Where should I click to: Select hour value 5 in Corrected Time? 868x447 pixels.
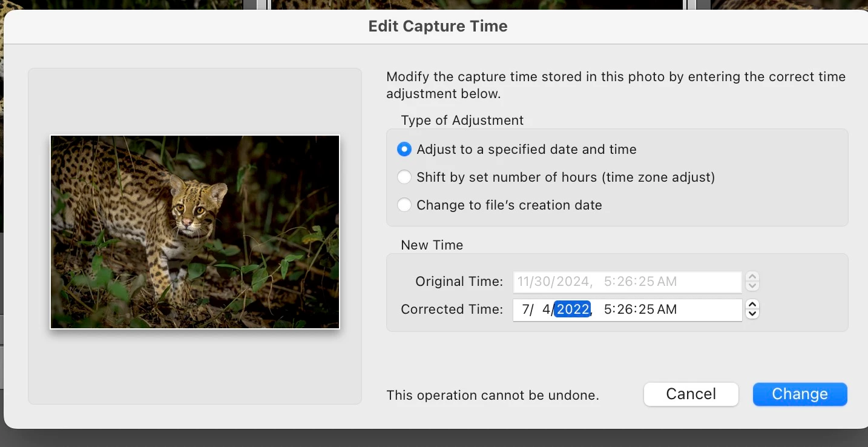608,310
